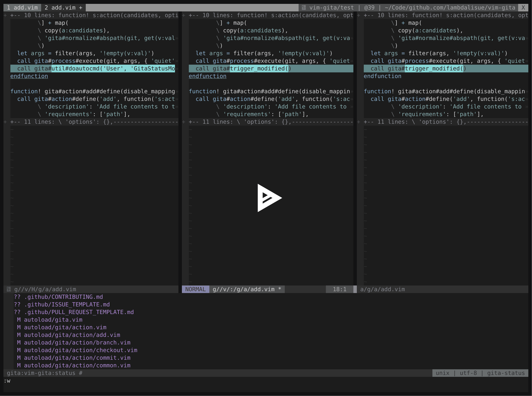This screenshot has width=532, height=396.
Task: Click the icon in the left pane status line
Action: 9,289
